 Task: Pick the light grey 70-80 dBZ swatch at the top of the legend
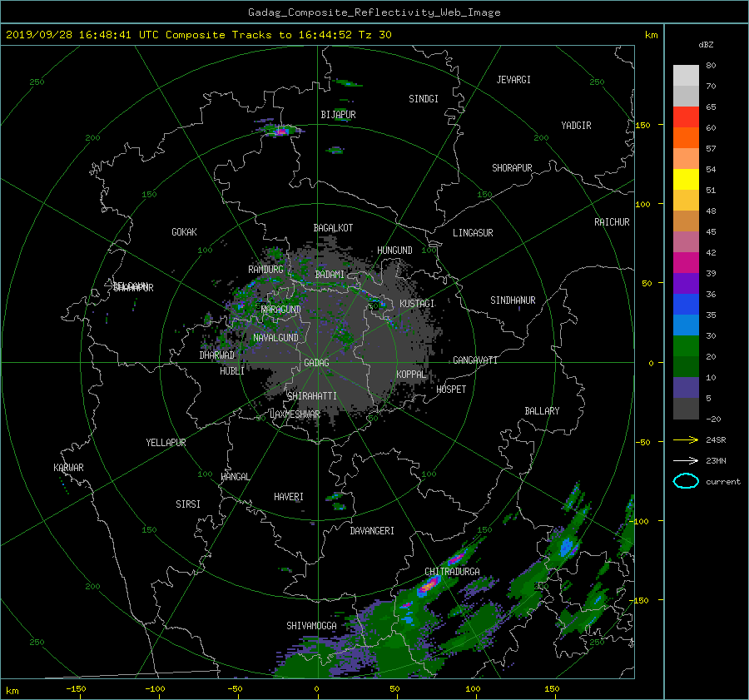686,76
